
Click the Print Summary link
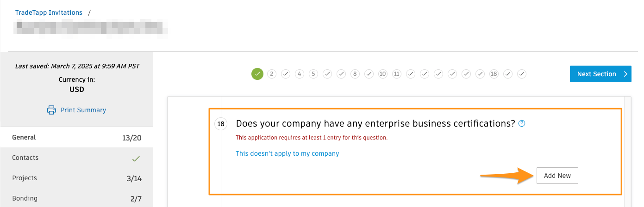83,110
